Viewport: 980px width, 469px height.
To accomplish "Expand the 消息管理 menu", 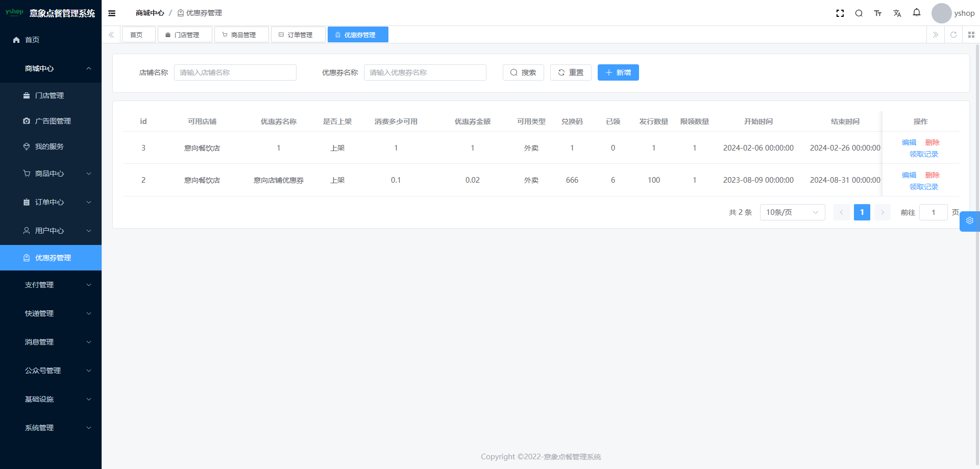I will pyautogui.click(x=51, y=342).
